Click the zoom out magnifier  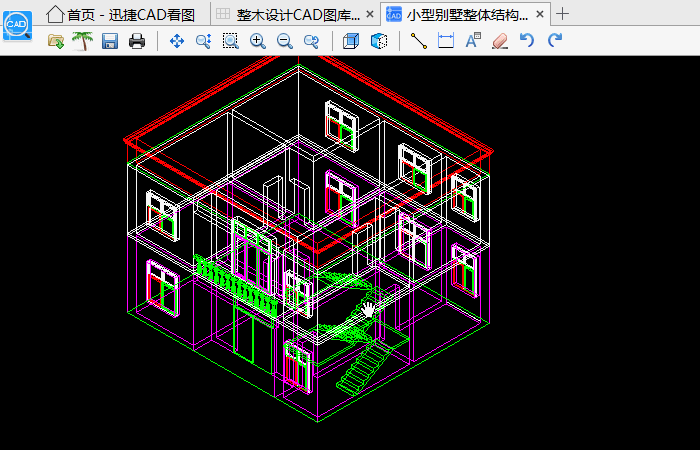tap(285, 41)
